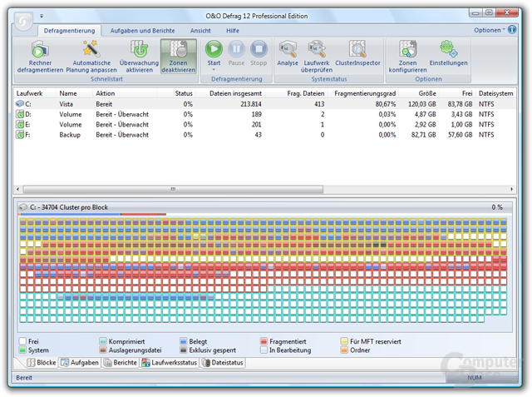The image size is (532, 397).
Task: Click Laufwerk überprüfen icon
Action: [316, 49]
